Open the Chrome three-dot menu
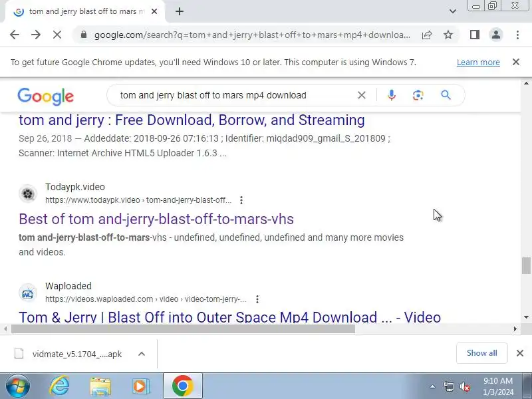 point(517,35)
